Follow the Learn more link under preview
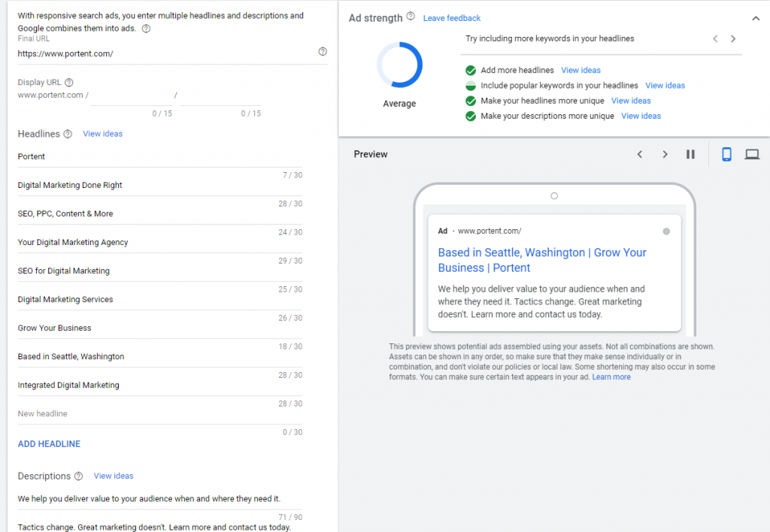Screen dimensions: 770x532 (611, 377)
